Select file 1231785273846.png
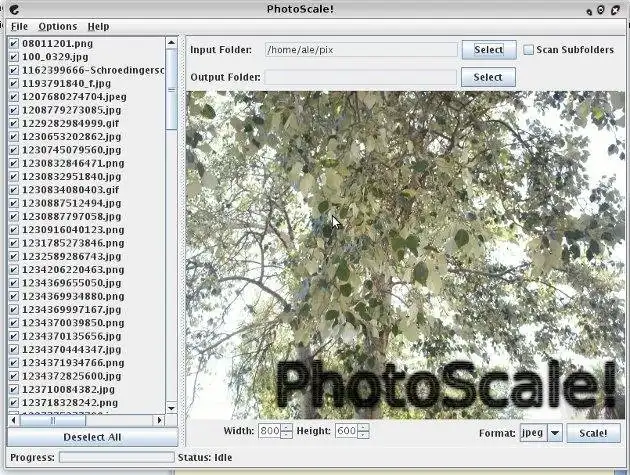The width and height of the screenshot is (630, 475). coord(73,243)
